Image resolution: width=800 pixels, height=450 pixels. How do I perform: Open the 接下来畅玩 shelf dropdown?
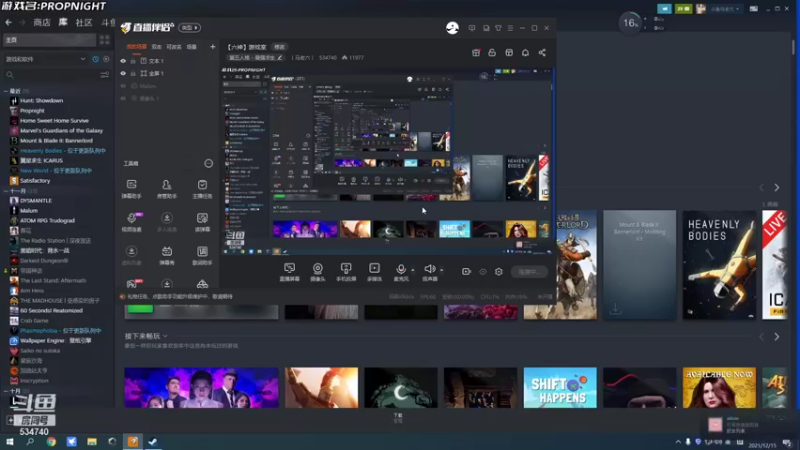[x=165, y=336]
